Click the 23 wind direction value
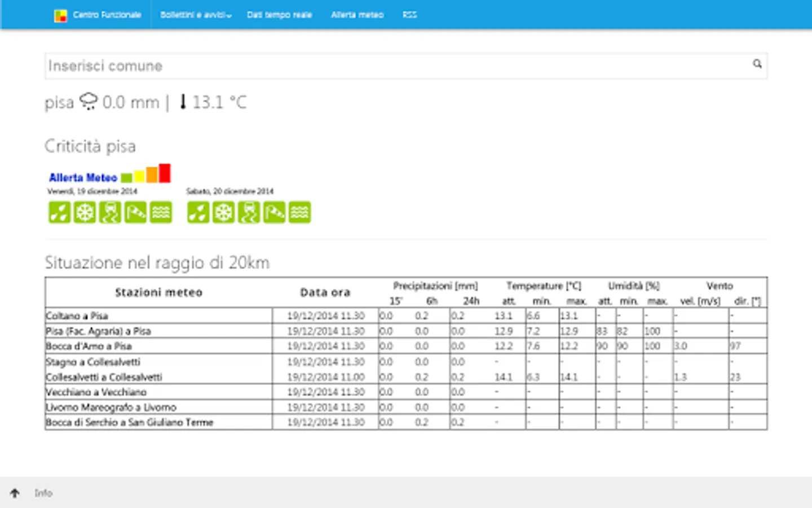This screenshot has width=812, height=508. coord(735,377)
